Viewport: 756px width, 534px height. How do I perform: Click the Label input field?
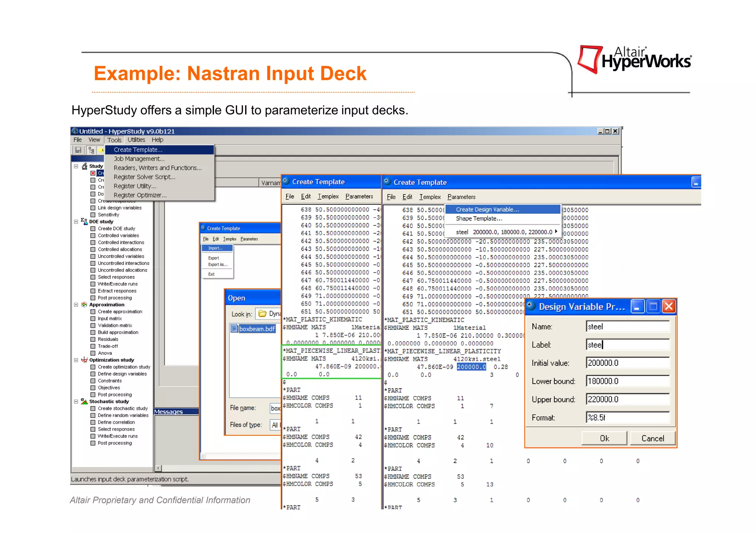[628, 345]
